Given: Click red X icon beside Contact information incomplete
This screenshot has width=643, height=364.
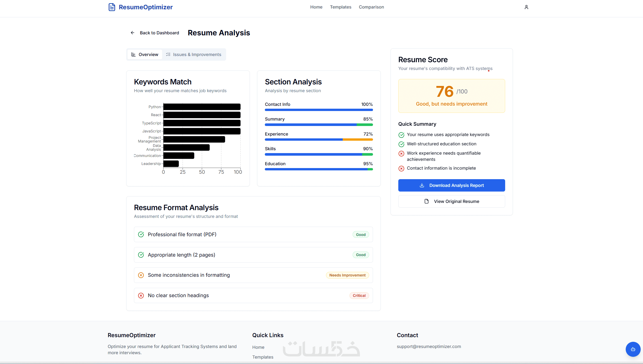Looking at the screenshot, I should (x=401, y=169).
